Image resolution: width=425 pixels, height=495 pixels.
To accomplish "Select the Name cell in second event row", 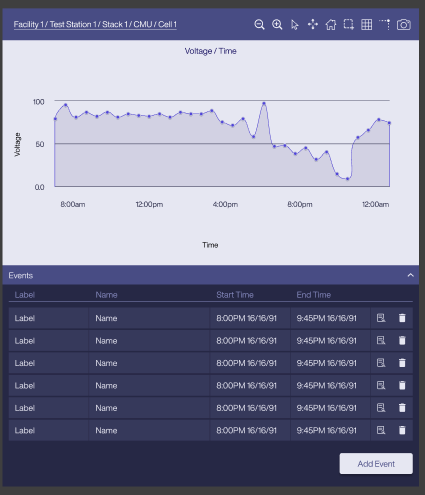I will [x=149, y=340].
